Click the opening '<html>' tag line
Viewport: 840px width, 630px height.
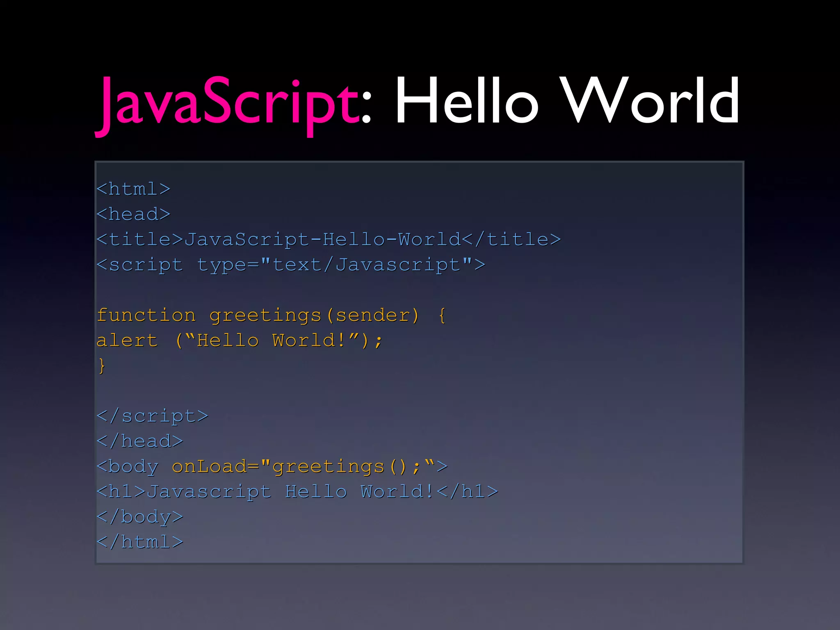(x=133, y=189)
